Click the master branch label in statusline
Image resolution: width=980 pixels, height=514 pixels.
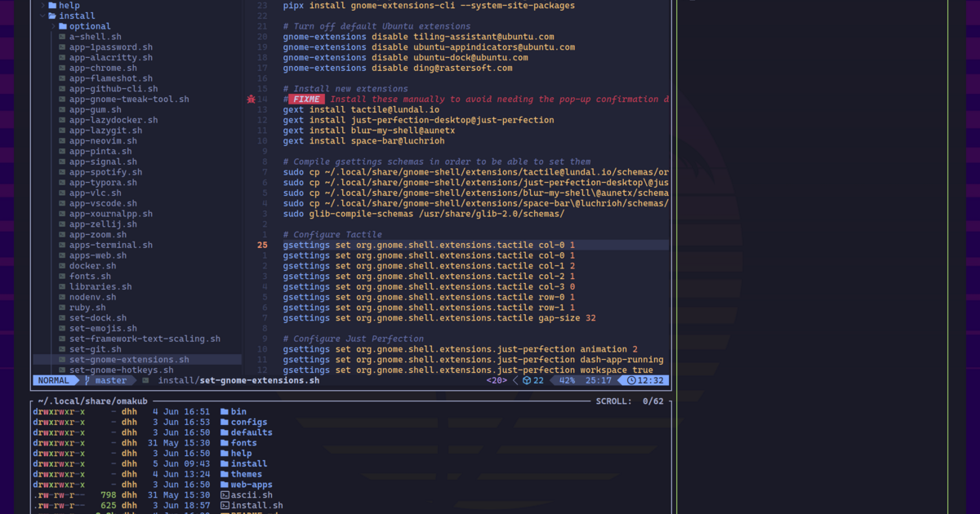[x=111, y=380]
